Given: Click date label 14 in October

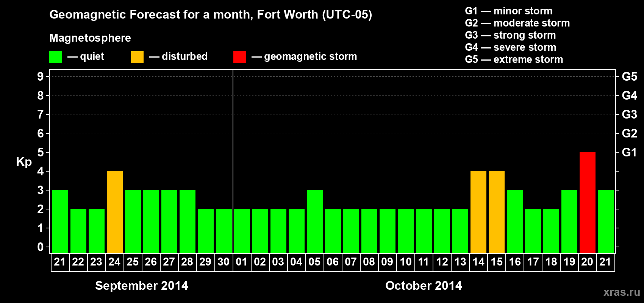Looking at the screenshot, I should 478,262.
